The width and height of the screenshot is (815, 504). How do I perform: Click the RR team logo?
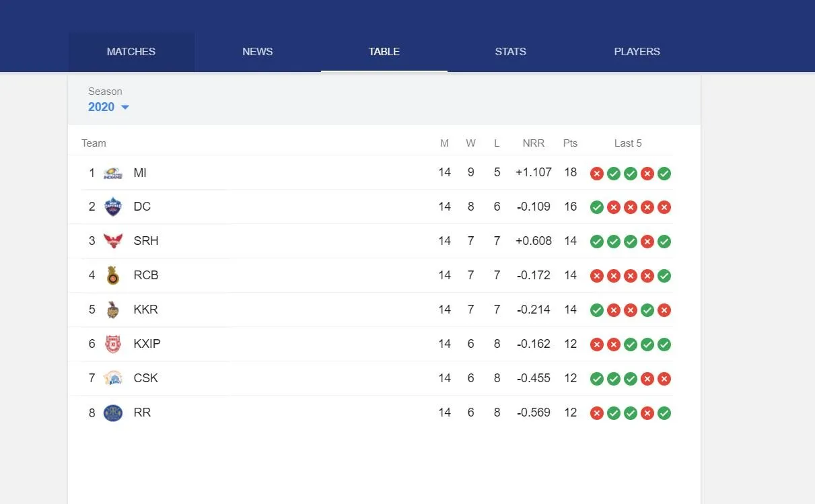click(113, 412)
